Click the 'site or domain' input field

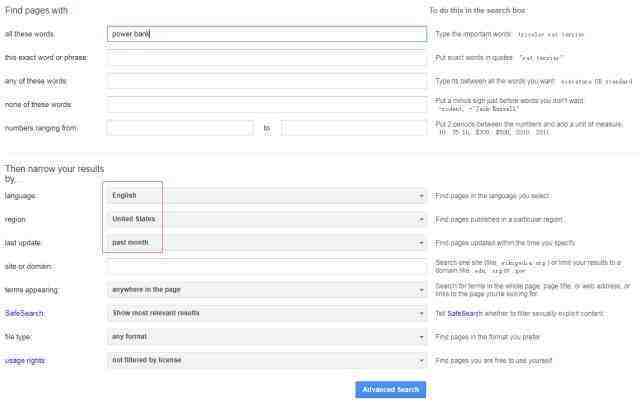pos(267,266)
